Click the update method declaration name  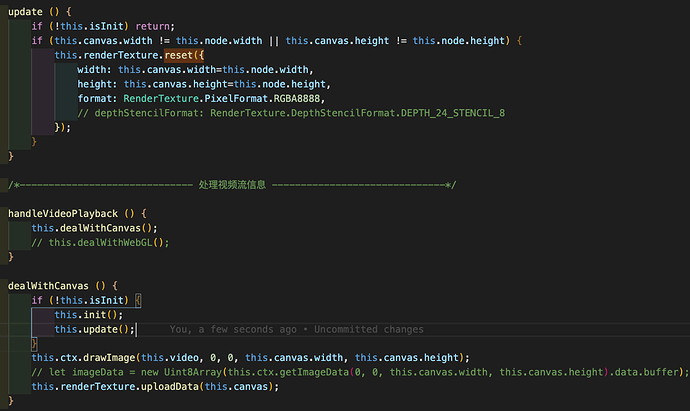(x=24, y=10)
